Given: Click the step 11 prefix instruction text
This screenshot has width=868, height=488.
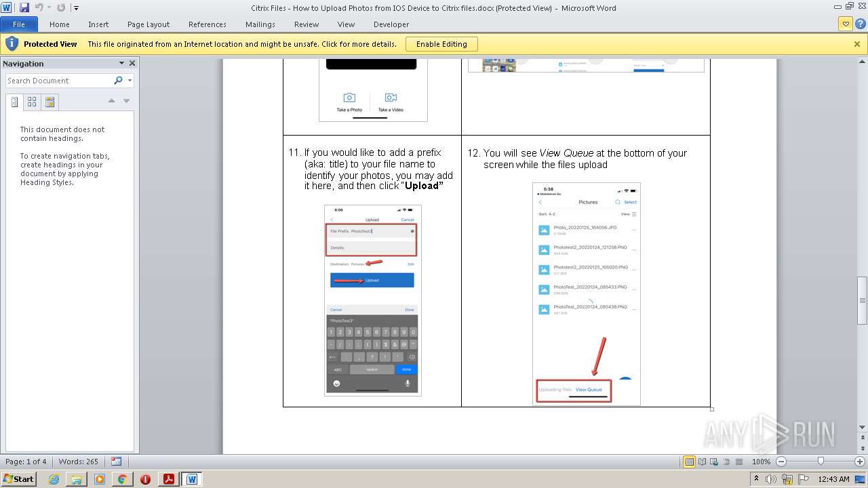Looking at the screenshot, I should (x=371, y=169).
